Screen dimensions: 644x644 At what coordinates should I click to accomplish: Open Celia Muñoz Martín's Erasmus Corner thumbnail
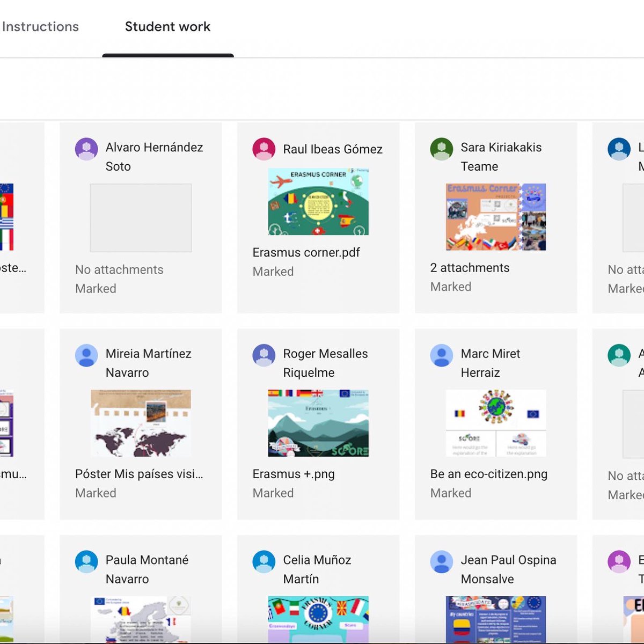tap(318, 619)
